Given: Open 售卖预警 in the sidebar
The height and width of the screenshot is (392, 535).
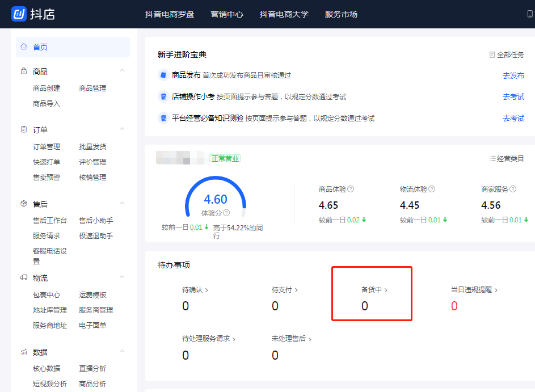Looking at the screenshot, I should [47, 178].
